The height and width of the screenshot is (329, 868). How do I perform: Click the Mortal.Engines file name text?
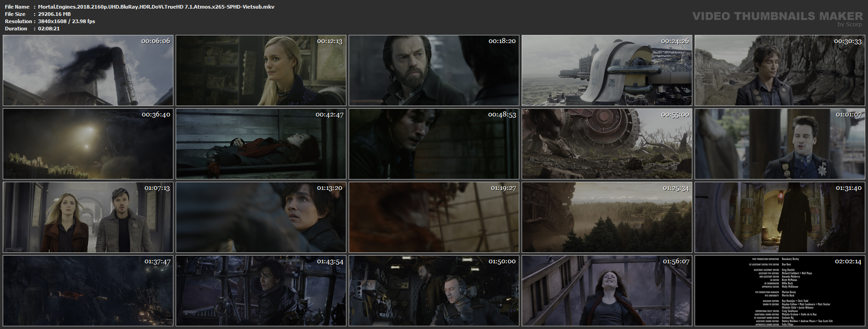(156, 7)
